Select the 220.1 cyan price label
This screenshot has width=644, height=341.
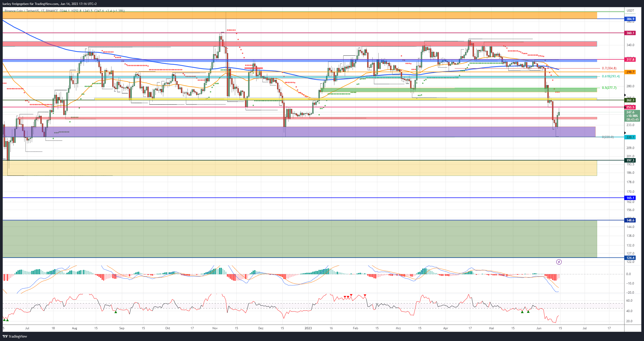pos(630,137)
